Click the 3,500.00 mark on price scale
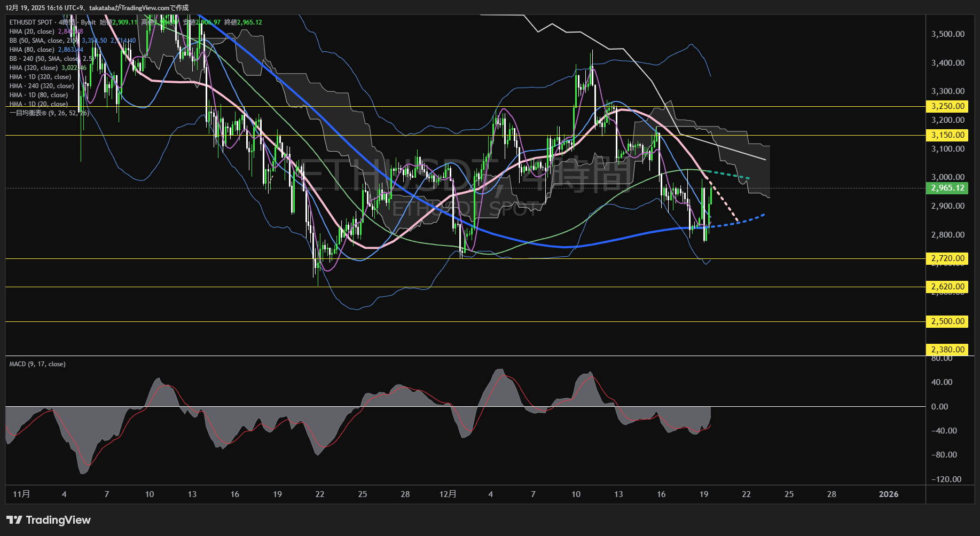This screenshot has height=536, width=980. pyautogui.click(x=947, y=34)
